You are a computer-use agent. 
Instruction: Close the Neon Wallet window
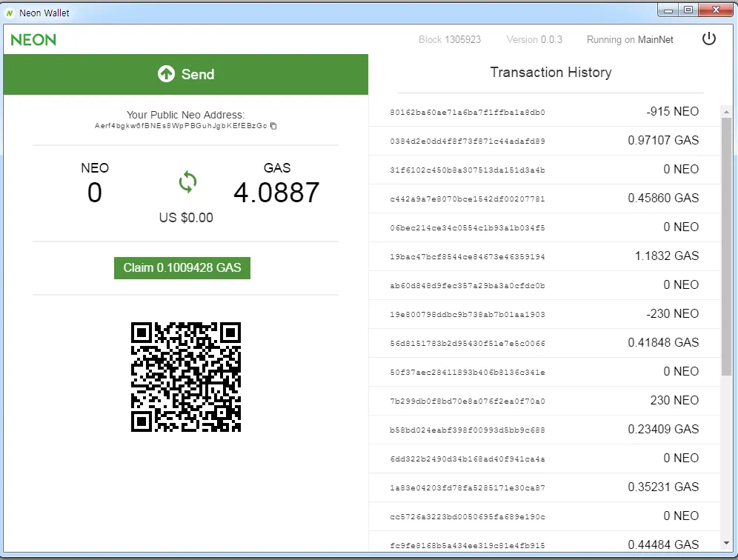[x=716, y=10]
